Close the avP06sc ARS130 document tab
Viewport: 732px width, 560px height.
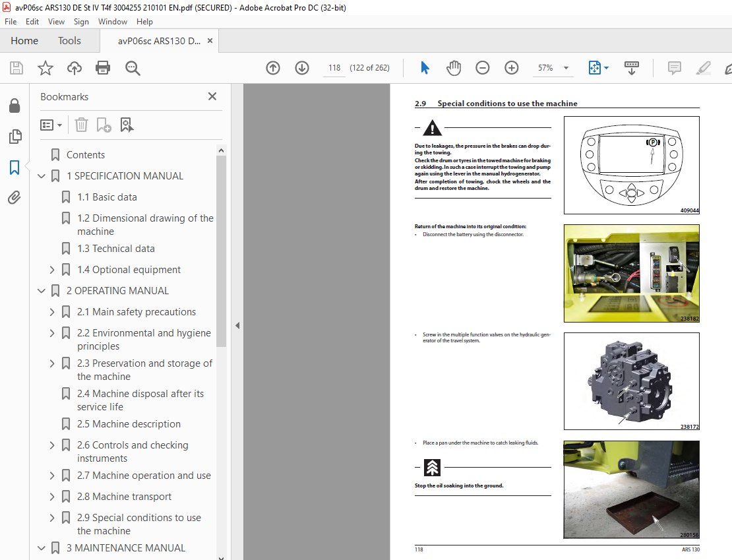pos(210,41)
